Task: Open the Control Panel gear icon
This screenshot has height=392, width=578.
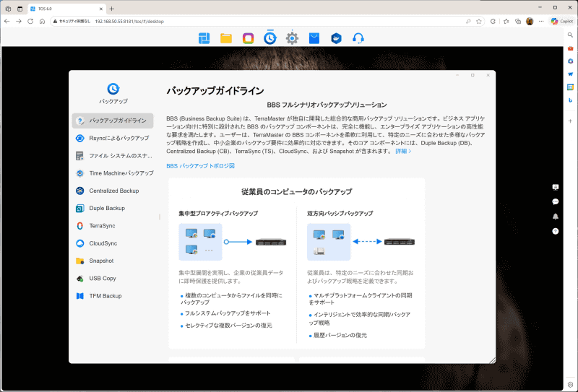Action: (x=292, y=38)
